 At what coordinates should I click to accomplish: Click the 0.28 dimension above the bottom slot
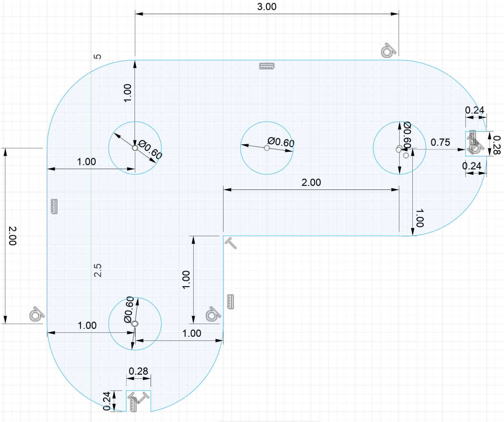(138, 371)
